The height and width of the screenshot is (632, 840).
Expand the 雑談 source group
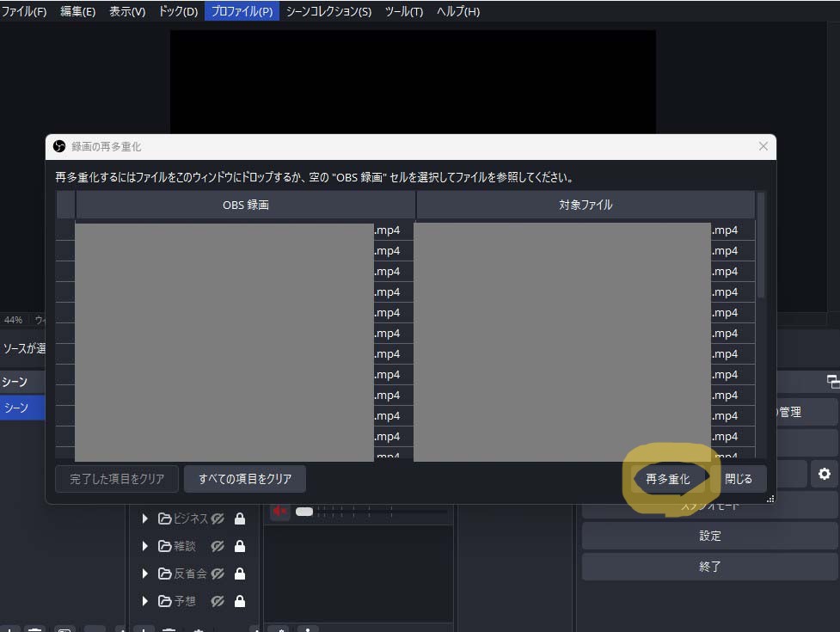[144, 546]
